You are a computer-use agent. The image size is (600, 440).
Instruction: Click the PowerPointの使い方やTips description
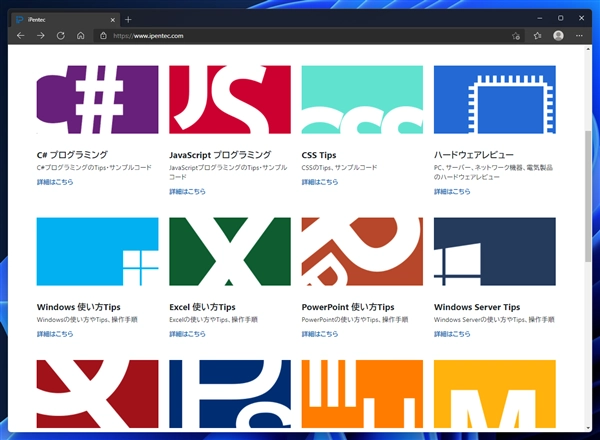click(x=355, y=319)
